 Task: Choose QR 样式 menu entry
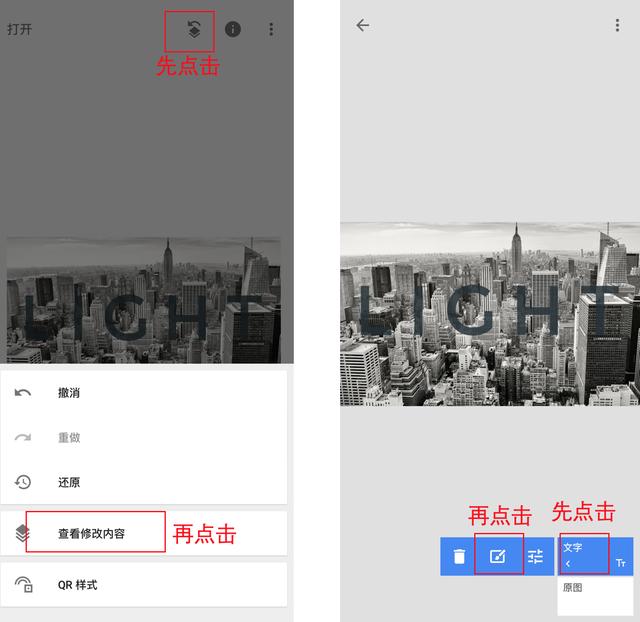point(143,584)
